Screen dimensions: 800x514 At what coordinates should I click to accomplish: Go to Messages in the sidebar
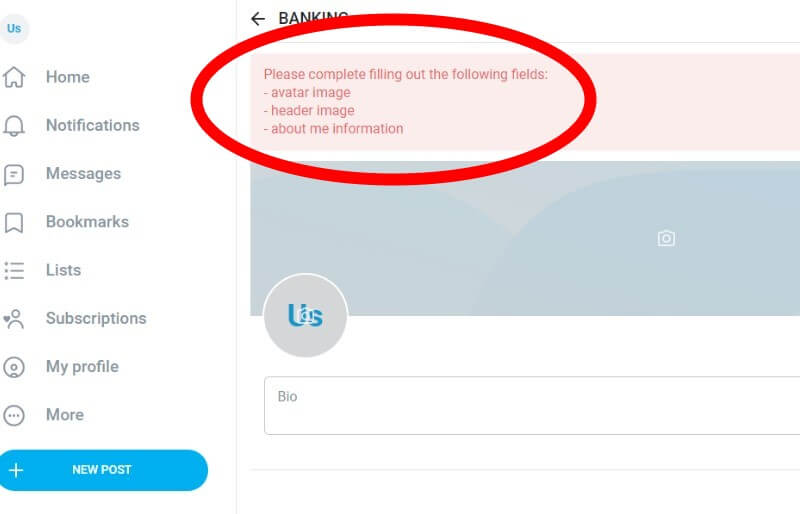[83, 174]
